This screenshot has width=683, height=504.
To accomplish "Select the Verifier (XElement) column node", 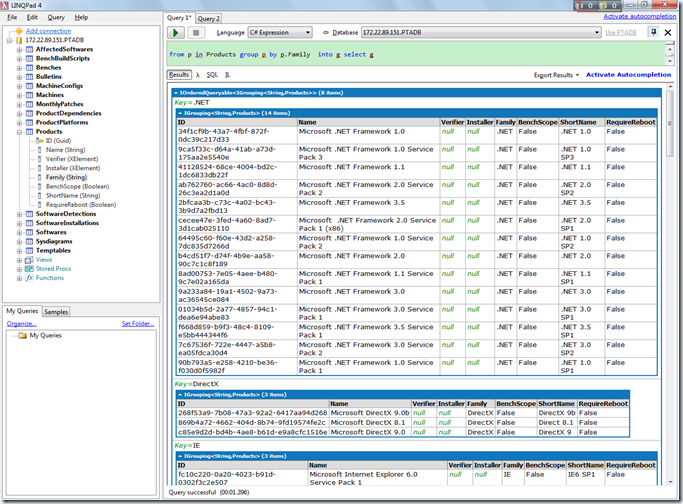I will [x=72, y=159].
